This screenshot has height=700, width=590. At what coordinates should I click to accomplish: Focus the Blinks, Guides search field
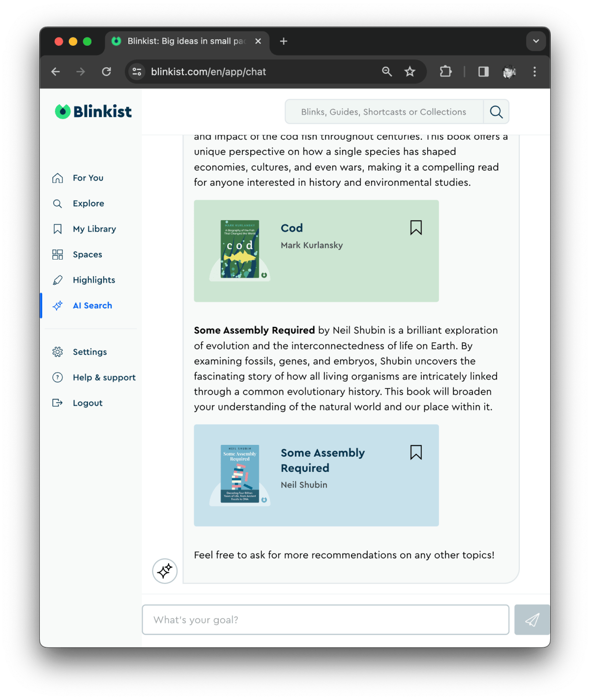384,112
